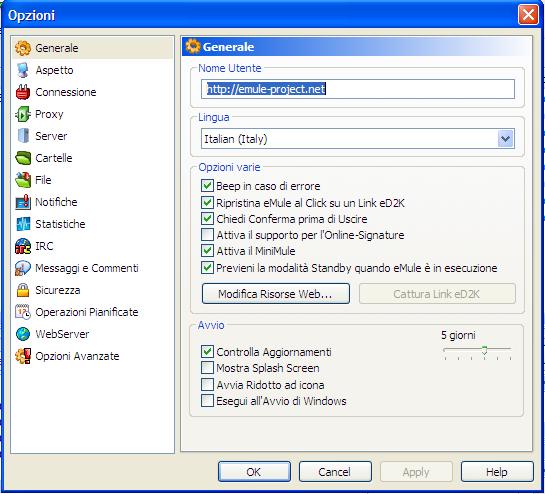Toggle Esegui all'Avvio di Windows
Screen dimensions: 545x494
[207, 401]
